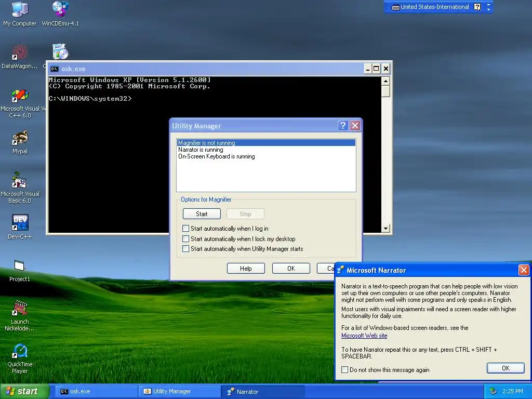
Task: Click Start button for Magnifier
Action: pyautogui.click(x=202, y=214)
